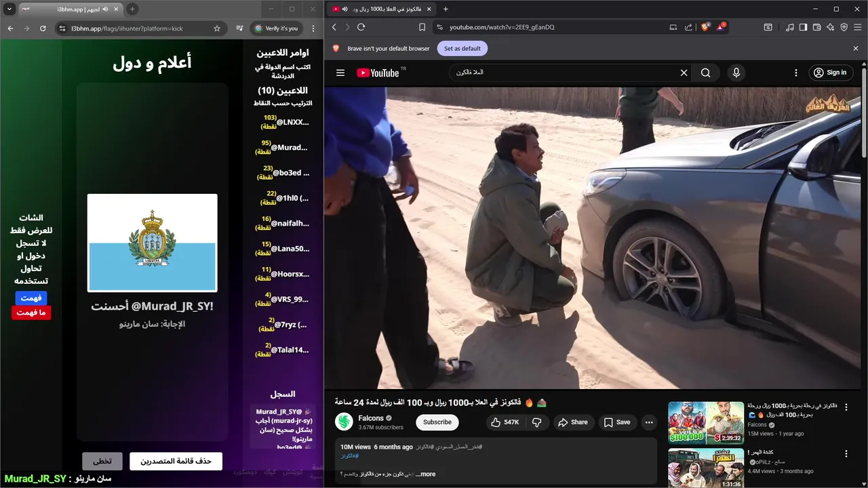Open Brave Wallet icon
This screenshot has width=868, height=488.
(816, 27)
